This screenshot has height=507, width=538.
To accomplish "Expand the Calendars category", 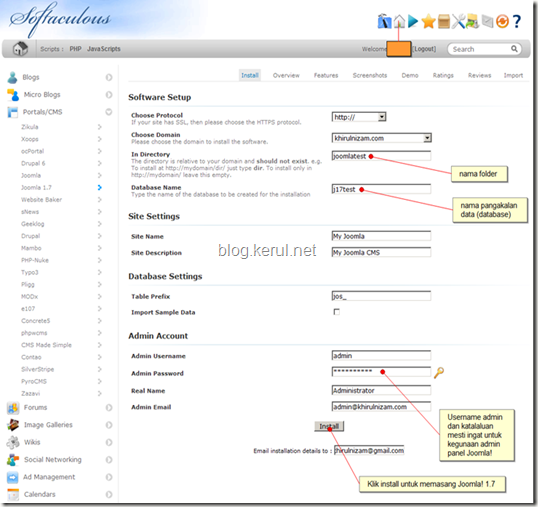I will click(x=109, y=494).
